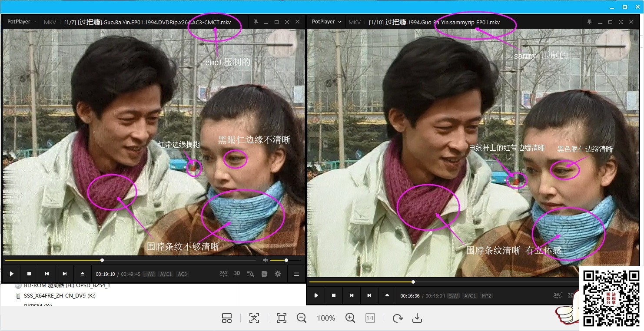Zoom in the image in viewer toolbar
The image size is (644, 331).
(x=350, y=318)
